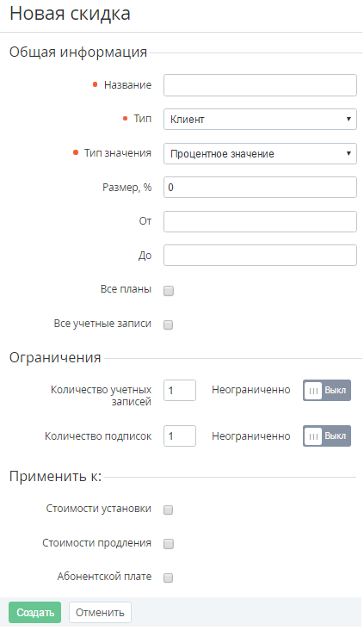Enable the Все учетные записи checkbox
The height and width of the screenshot is (630, 364).
click(x=169, y=324)
